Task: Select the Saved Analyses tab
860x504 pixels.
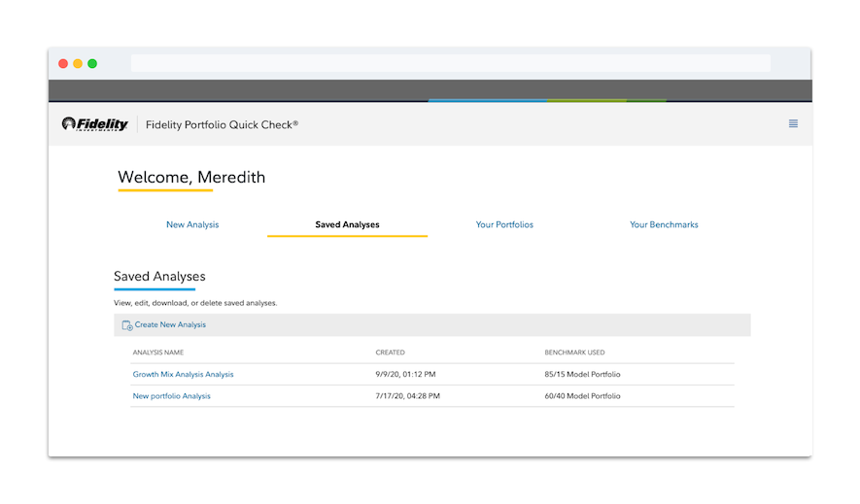Action: [347, 224]
